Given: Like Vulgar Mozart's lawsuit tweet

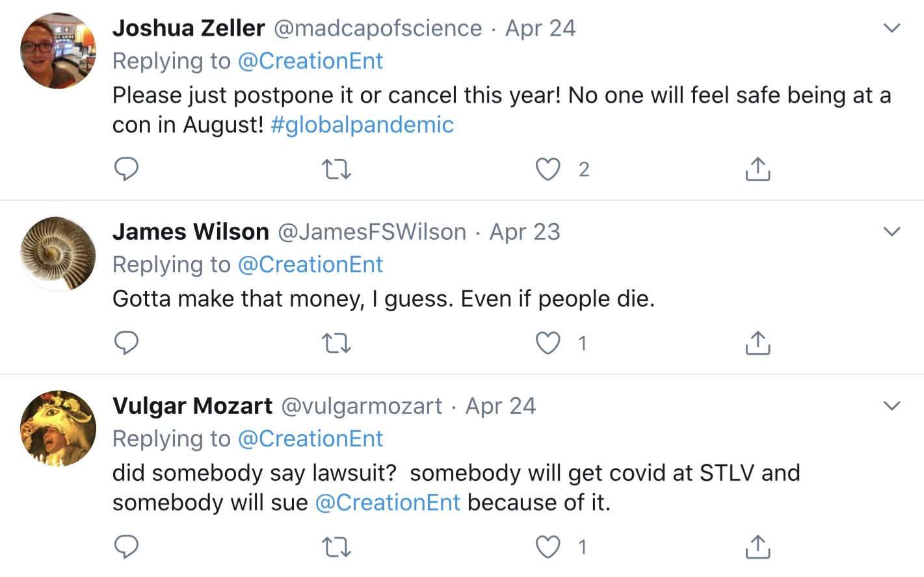Looking at the screenshot, I should (548, 548).
